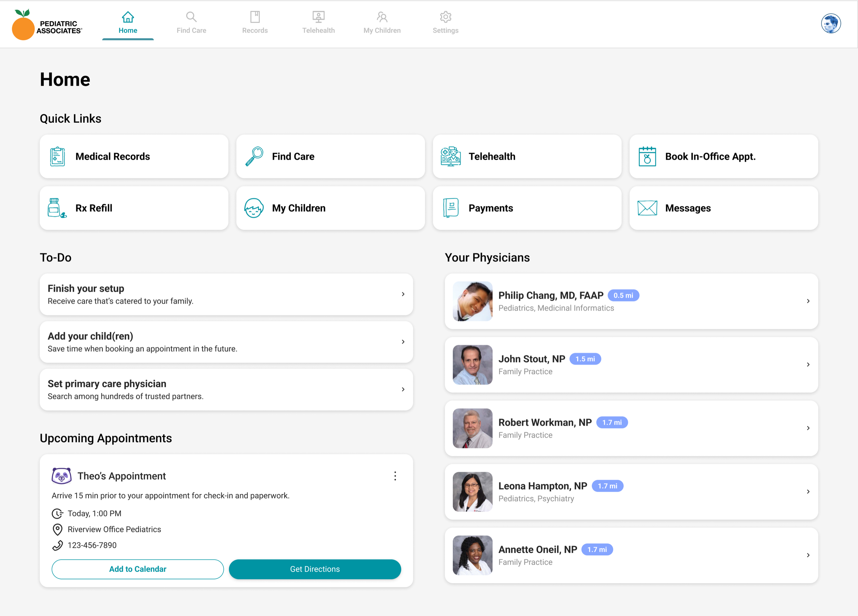This screenshot has height=616, width=858.
Task: Expand Set primary care physician chevron
Action: tap(403, 389)
